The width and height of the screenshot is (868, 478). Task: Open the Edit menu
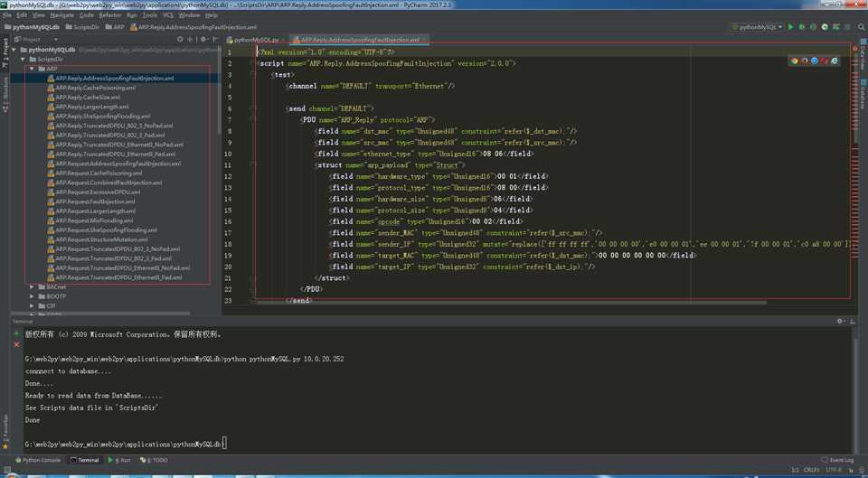click(x=22, y=15)
